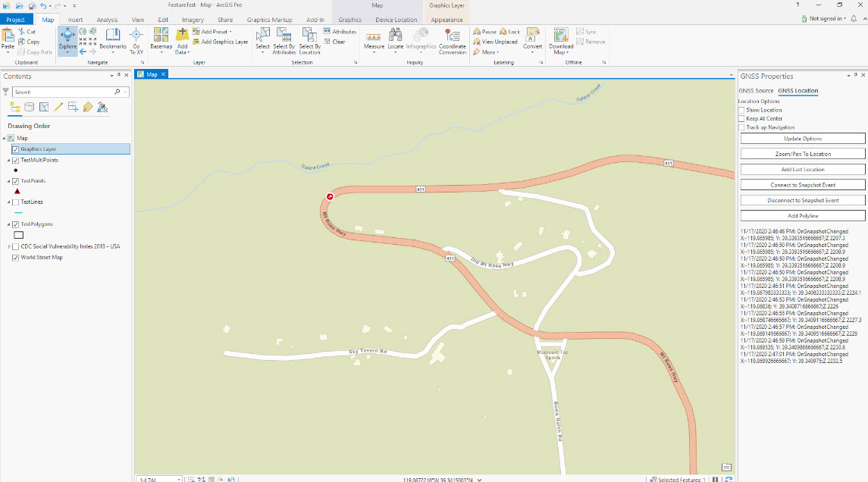Click the TestPolygons symbol swatch
Screen dimensions: 868x482
18,236
